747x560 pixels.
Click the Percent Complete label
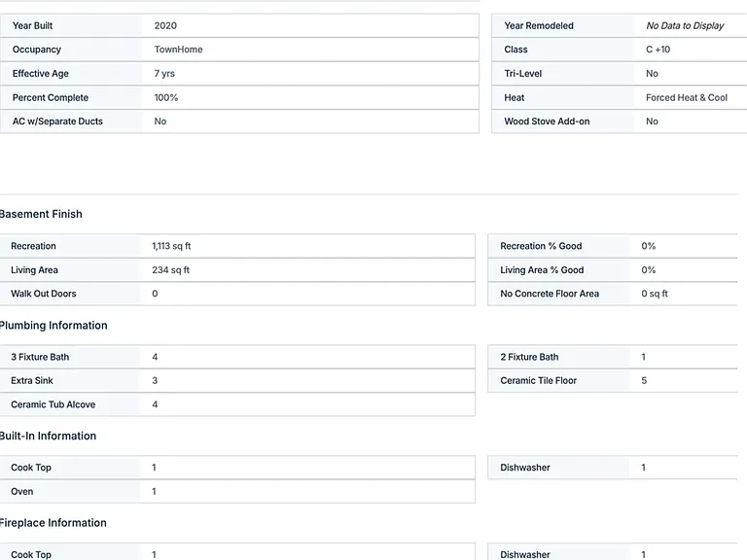click(51, 97)
